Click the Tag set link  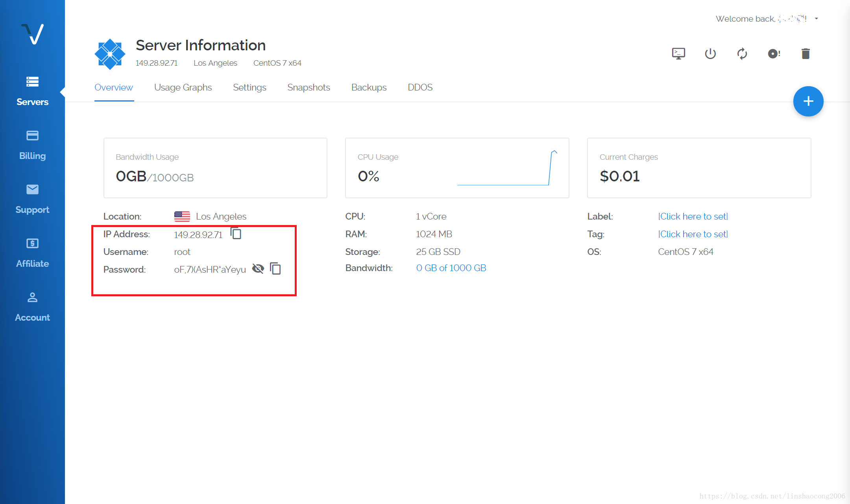pyautogui.click(x=693, y=234)
